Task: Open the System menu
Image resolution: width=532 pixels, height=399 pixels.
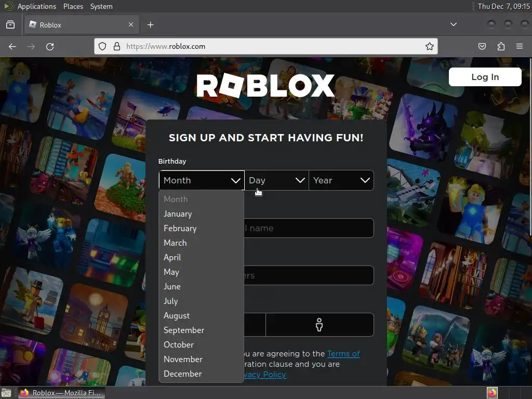Action: click(101, 6)
